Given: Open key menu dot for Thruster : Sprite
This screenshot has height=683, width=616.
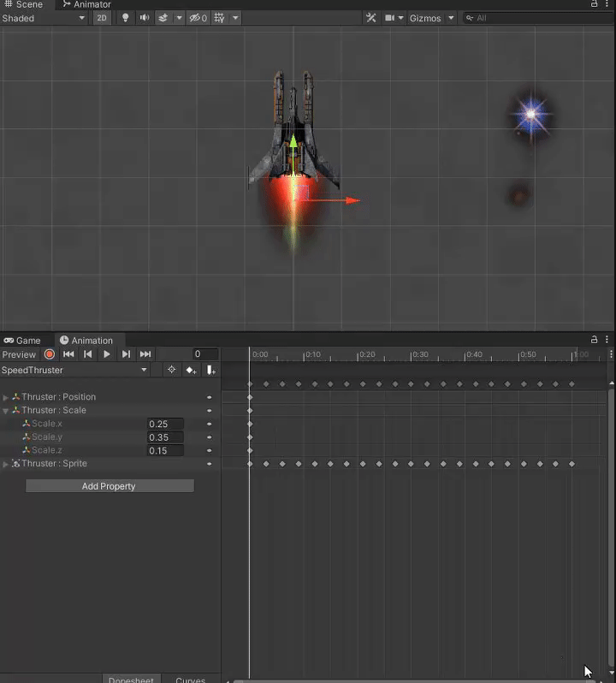Looking at the screenshot, I should pyautogui.click(x=210, y=464).
